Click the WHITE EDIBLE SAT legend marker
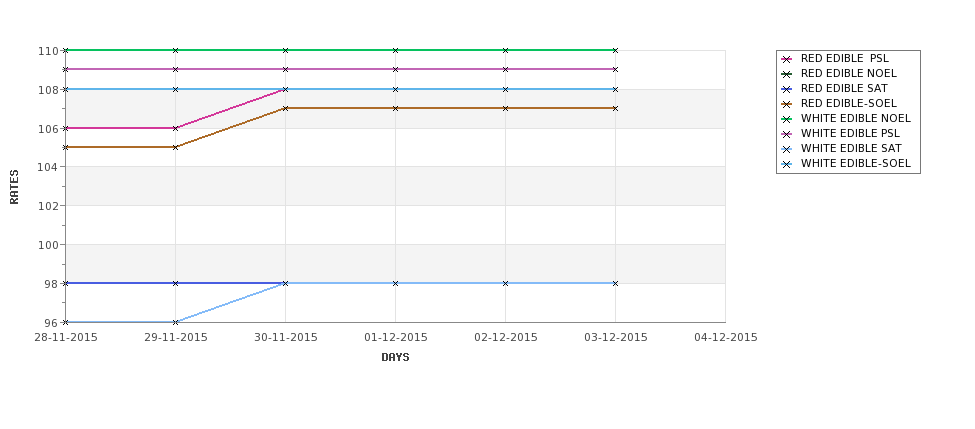Viewport: 975px width, 429px height. [787, 149]
